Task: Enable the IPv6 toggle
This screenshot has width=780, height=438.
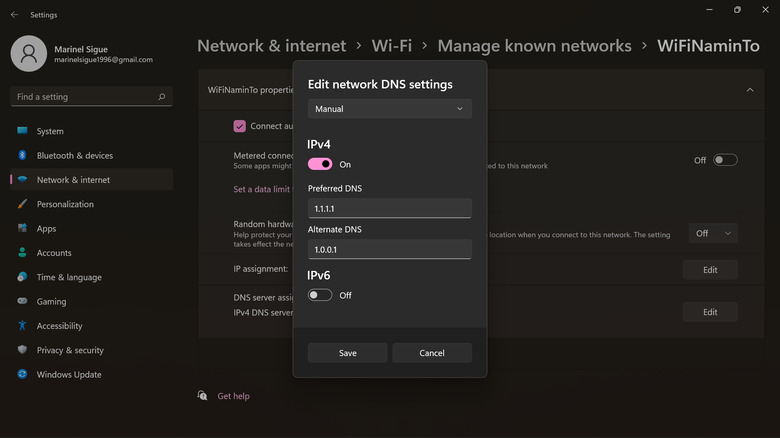Action: pyautogui.click(x=320, y=295)
